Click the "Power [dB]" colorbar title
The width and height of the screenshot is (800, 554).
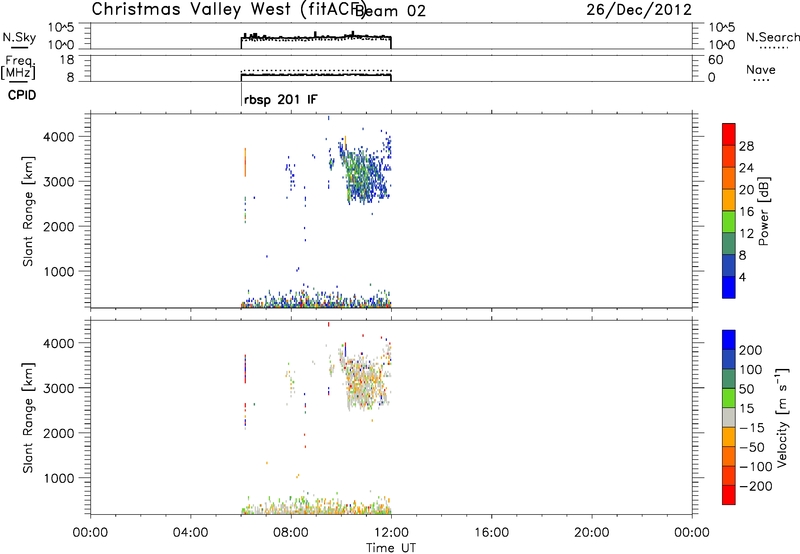764,211
